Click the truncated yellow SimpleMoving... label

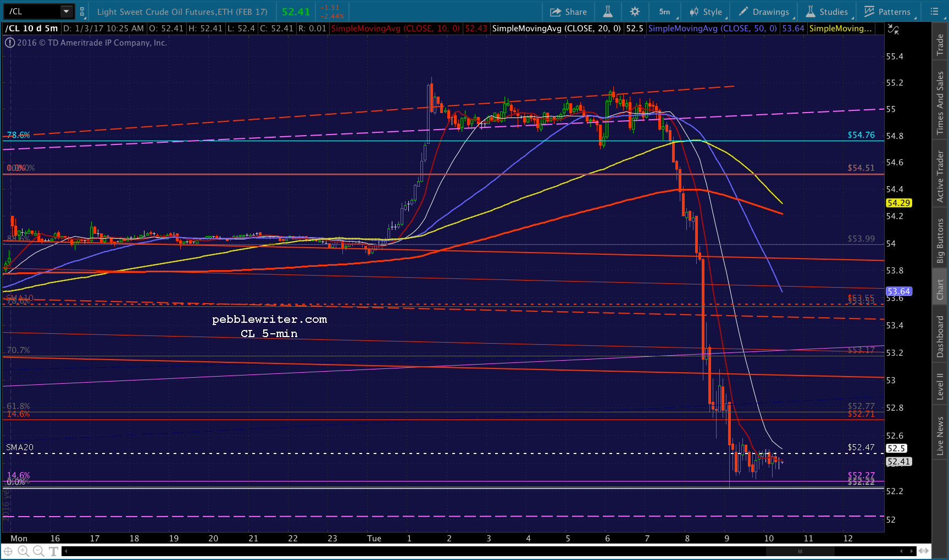tap(841, 29)
